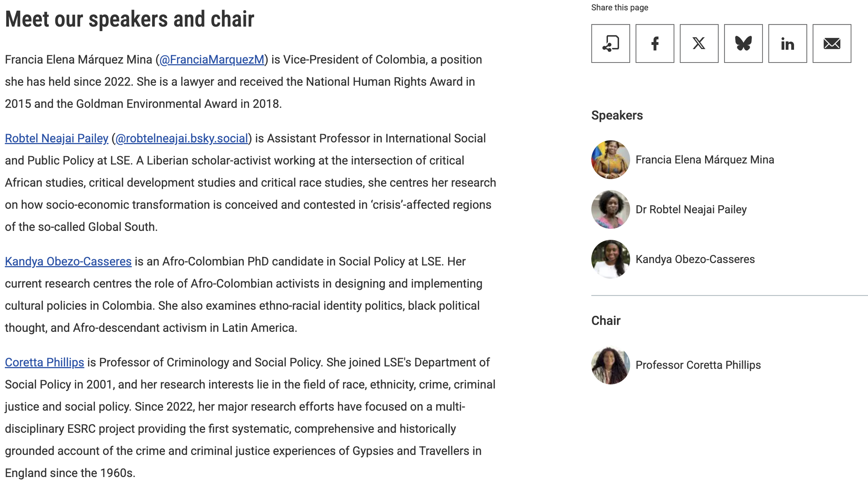Share this page on LinkedIn
Viewport: 868px width, 497px height.
pos(787,43)
